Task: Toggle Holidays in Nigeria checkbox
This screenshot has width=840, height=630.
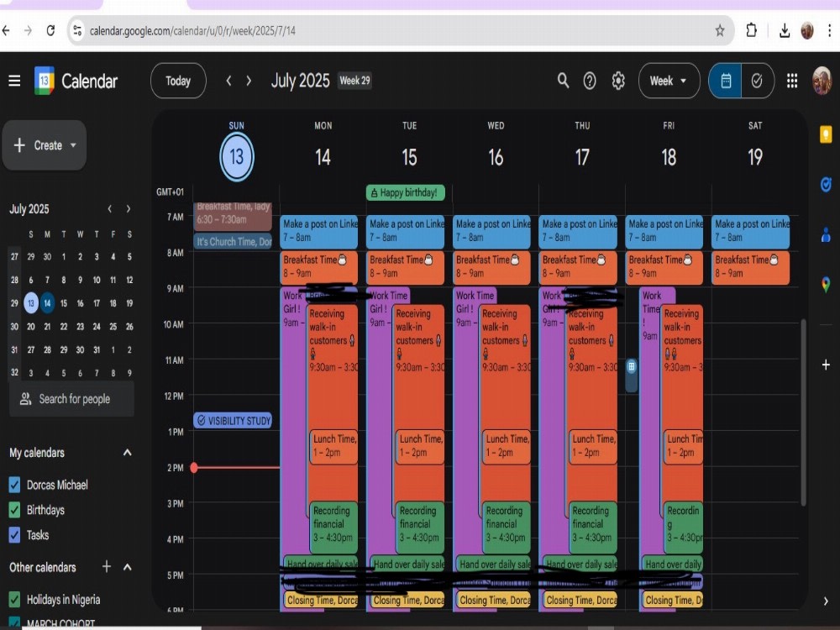Action: coord(15,600)
